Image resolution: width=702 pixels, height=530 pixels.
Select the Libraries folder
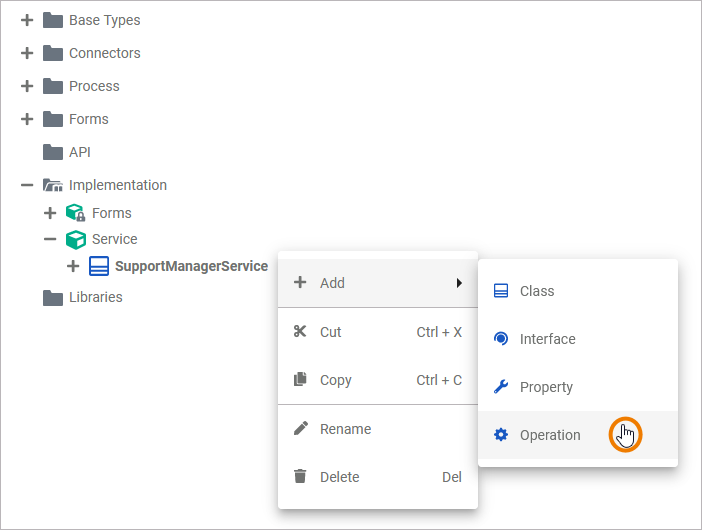click(95, 297)
